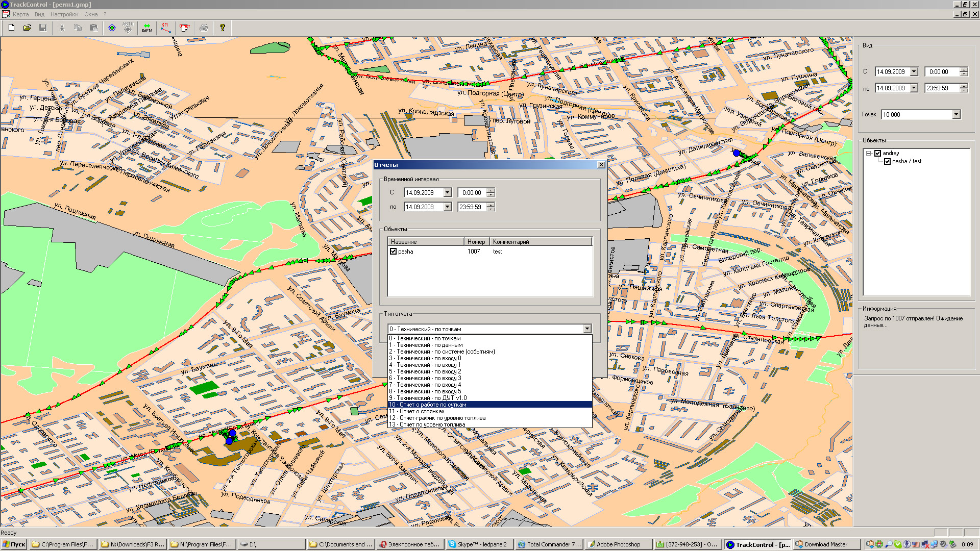Click the blue target locate icon
980x551 pixels.
coord(112,28)
